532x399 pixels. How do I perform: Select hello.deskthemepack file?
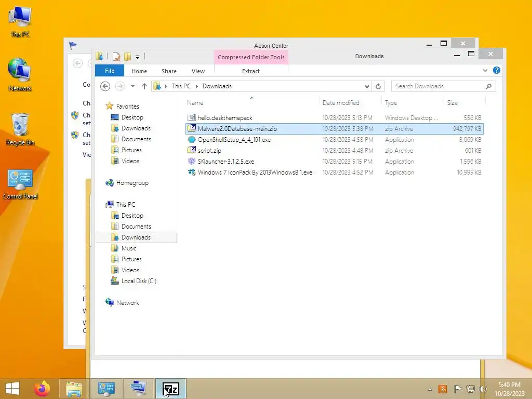pos(335,118)
